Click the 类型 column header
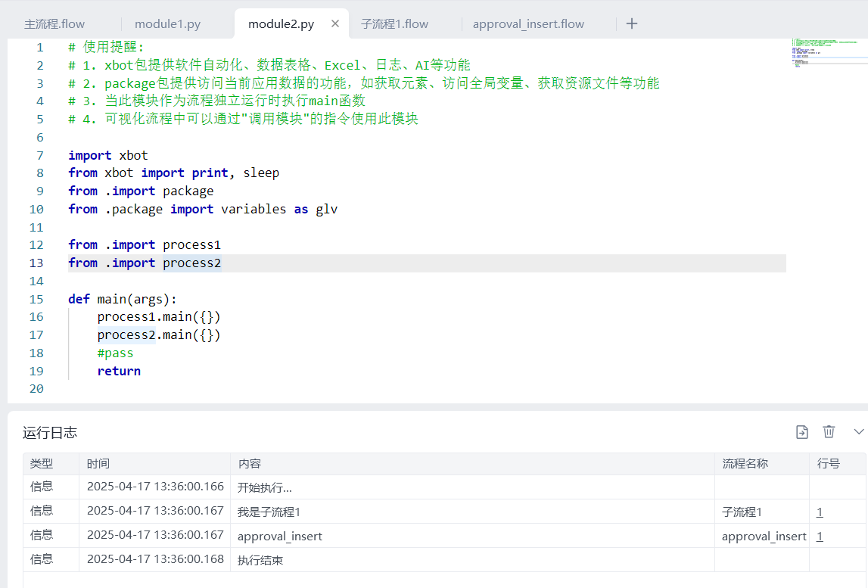The height and width of the screenshot is (588, 868). click(42, 464)
